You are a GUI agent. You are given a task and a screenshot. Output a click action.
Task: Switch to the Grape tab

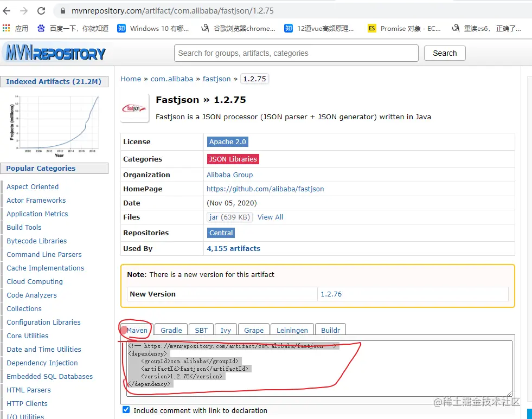[253, 330]
